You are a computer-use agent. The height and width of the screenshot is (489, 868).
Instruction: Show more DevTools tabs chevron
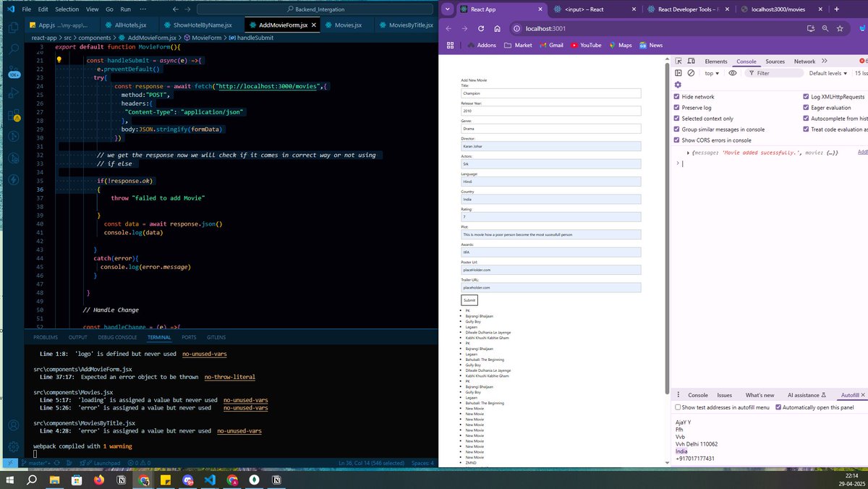[825, 61]
